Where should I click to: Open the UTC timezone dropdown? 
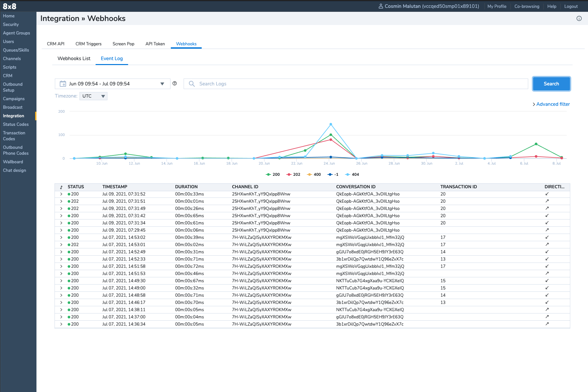[94, 96]
